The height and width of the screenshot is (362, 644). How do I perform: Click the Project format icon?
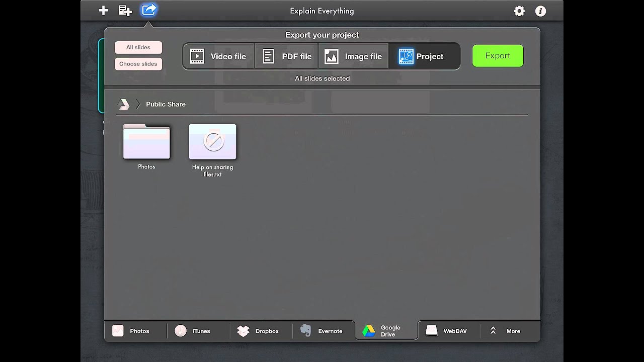406,56
